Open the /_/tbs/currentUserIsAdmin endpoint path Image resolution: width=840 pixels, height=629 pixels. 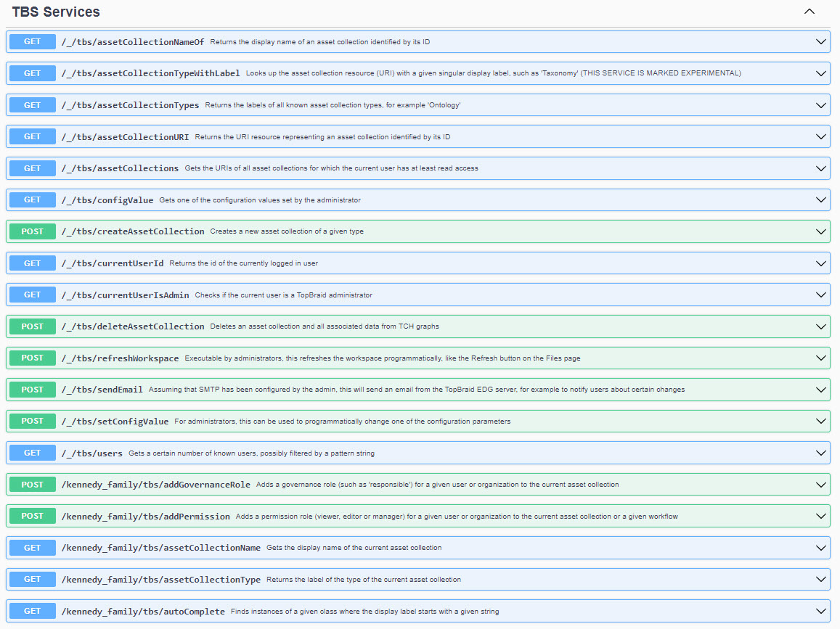click(125, 295)
